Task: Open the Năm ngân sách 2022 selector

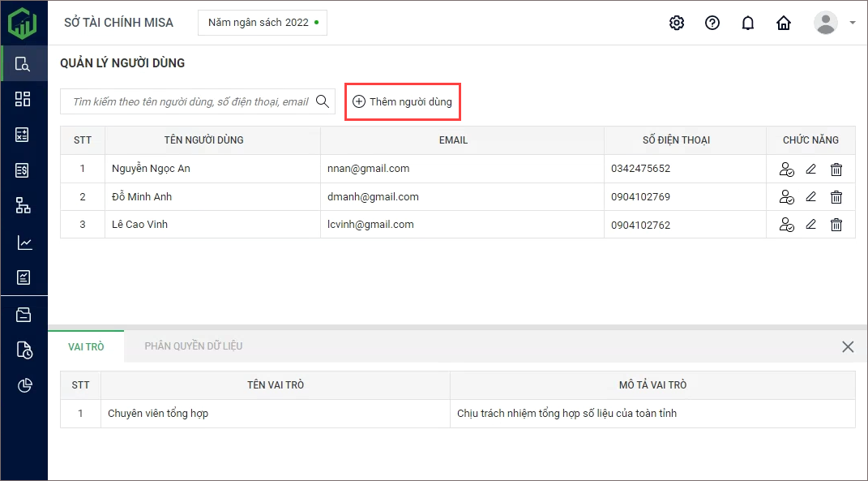Action: click(263, 23)
